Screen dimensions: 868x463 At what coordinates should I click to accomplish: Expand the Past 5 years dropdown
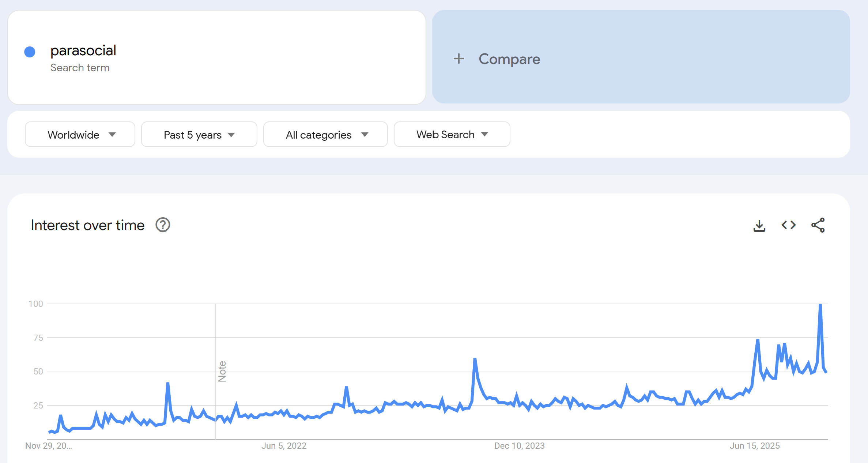pos(199,135)
